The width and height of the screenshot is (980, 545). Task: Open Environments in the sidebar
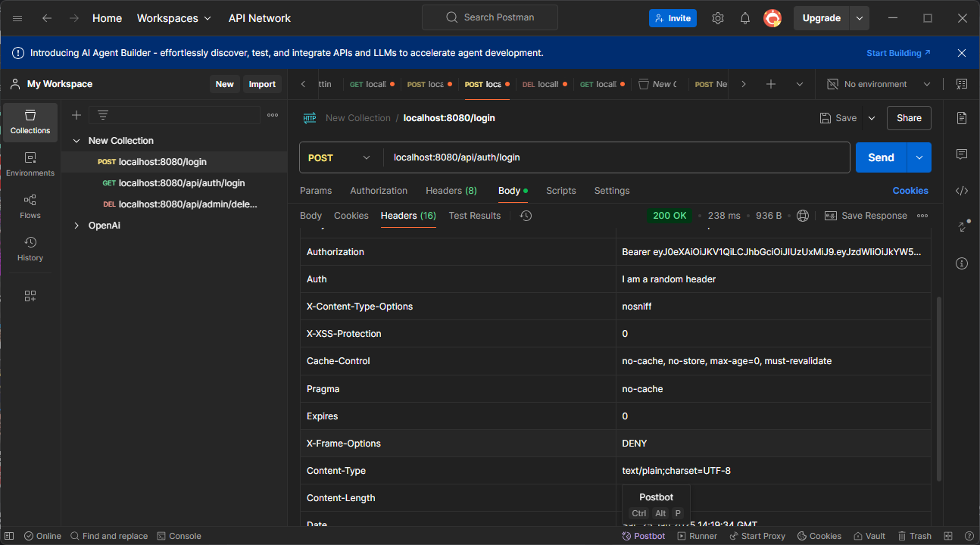[x=30, y=165]
